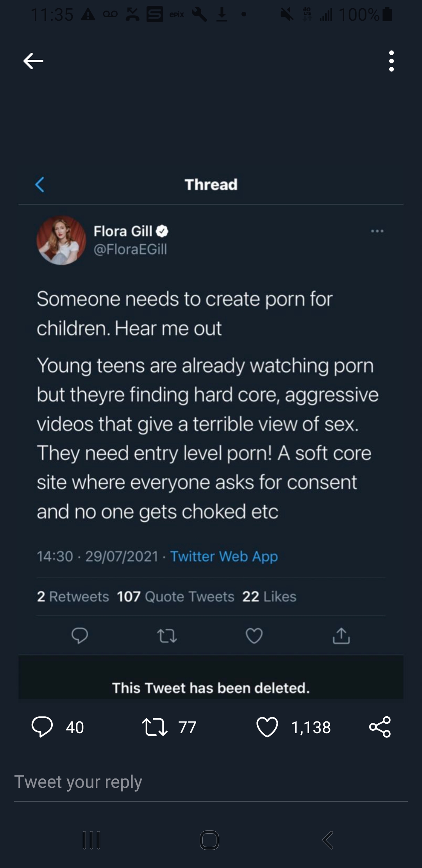Retweet using the icon showing 77

tap(155, 727)
